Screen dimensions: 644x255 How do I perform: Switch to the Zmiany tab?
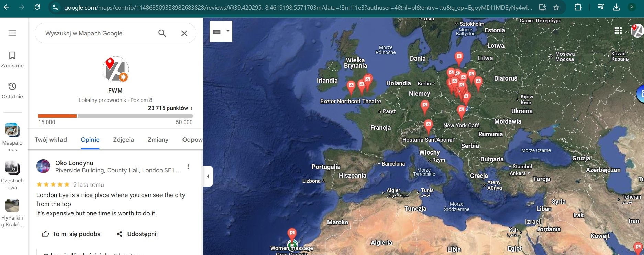[158, 140]
